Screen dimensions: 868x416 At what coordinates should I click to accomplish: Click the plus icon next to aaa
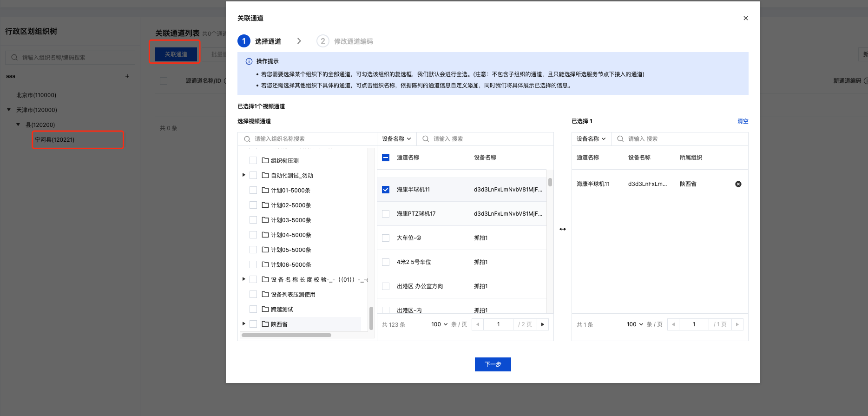pos(127,76)
